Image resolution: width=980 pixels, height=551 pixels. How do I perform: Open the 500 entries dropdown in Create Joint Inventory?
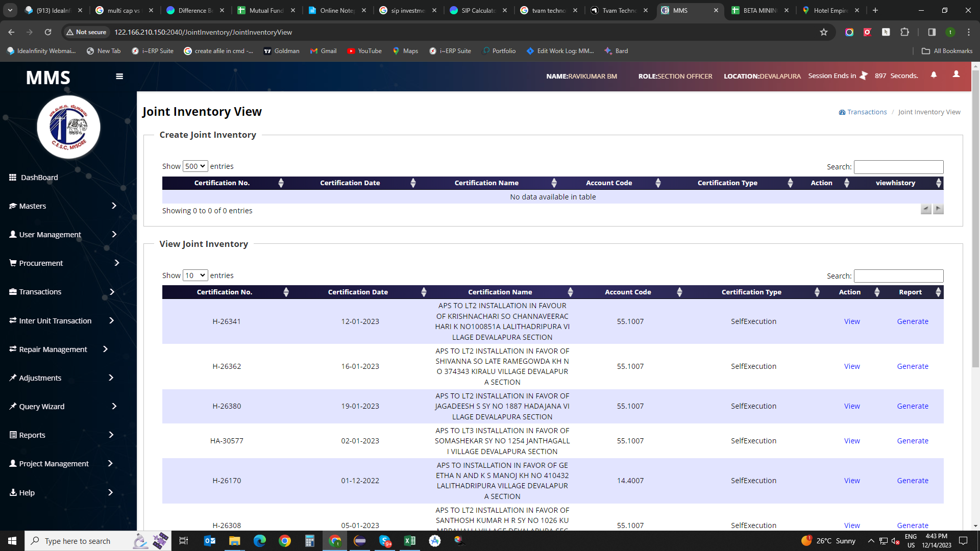pos(195,166)
